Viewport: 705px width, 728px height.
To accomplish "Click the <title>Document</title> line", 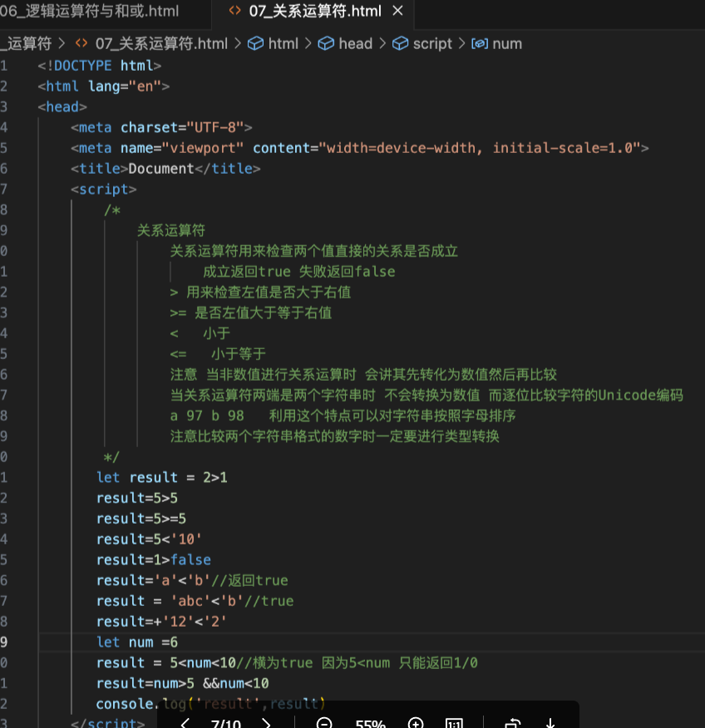I will [165, 169].
